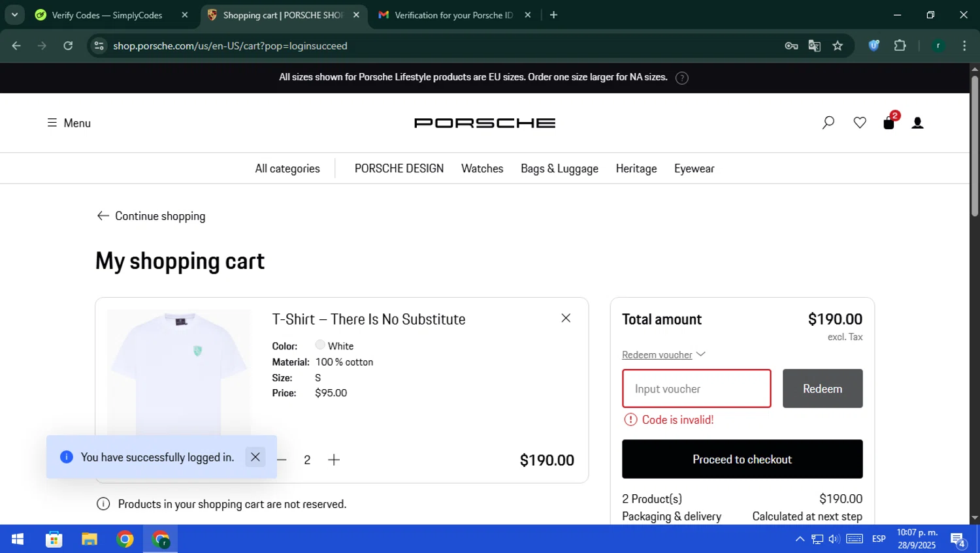This screenshot has width=980, height=553.
Task: Click the white color swatch
Action: tap(320, 345)
